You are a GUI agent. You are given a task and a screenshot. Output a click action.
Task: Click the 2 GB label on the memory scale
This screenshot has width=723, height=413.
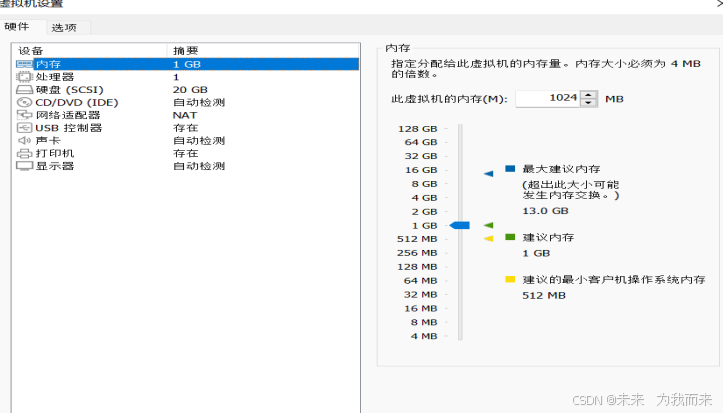pyautogui.click(x=424, y=212)
